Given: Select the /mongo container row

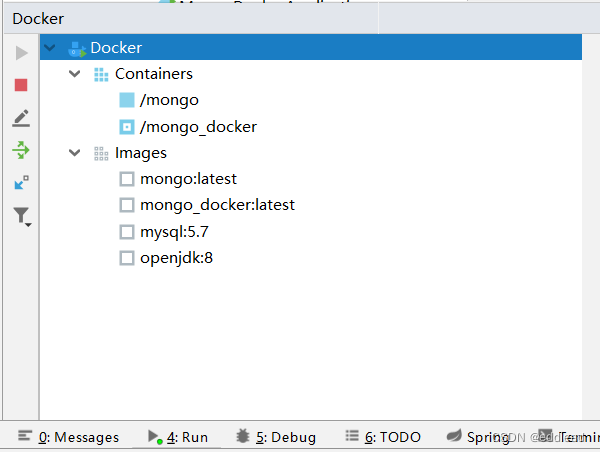Looking at the screenshot, I should (311, 100).
